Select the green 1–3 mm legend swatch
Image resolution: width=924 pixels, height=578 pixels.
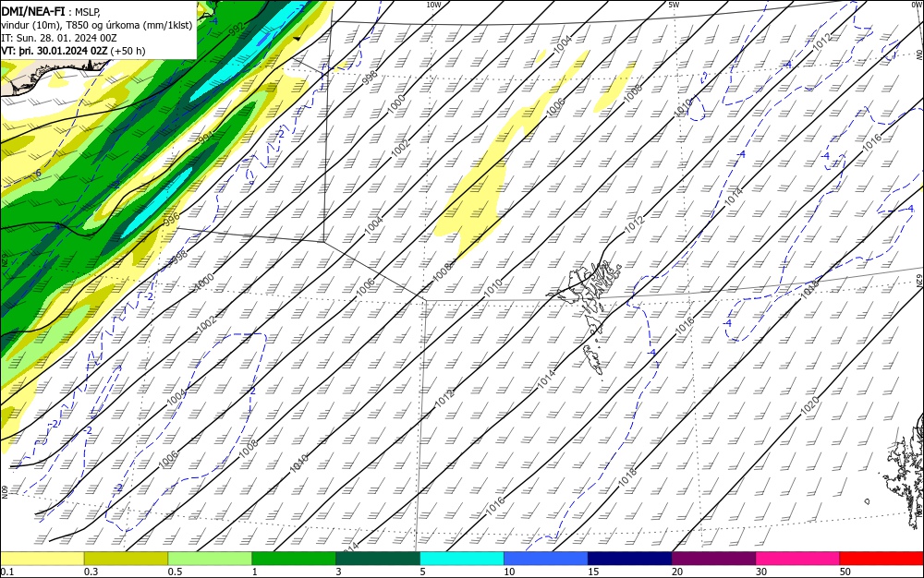tap(294, 559)
